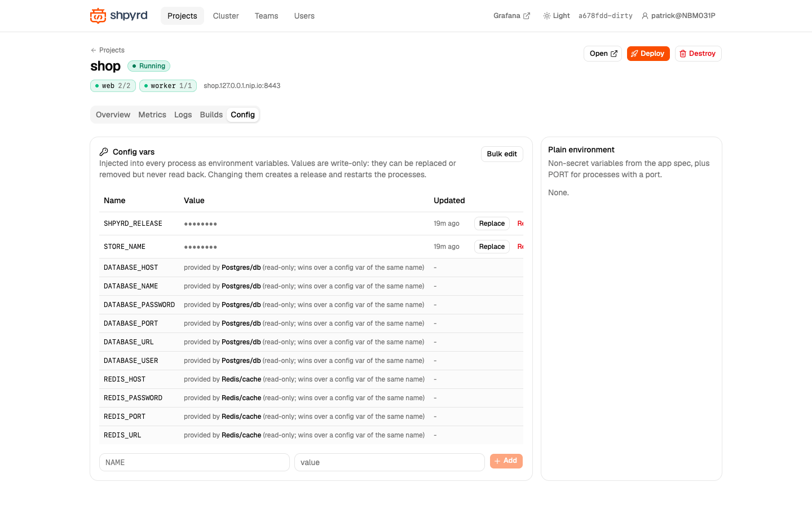Select the DATABASE_URL row name

(x=129, y=342)
